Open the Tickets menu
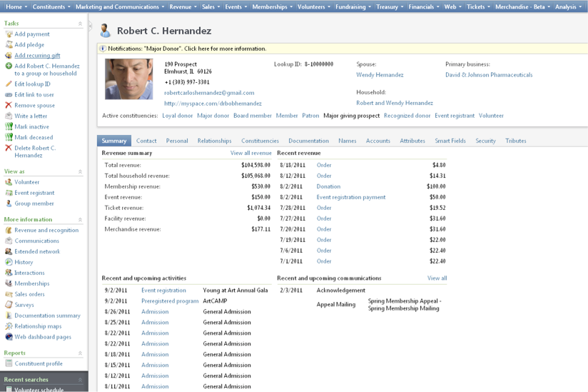Screen dimensions: 588x392 479,6
